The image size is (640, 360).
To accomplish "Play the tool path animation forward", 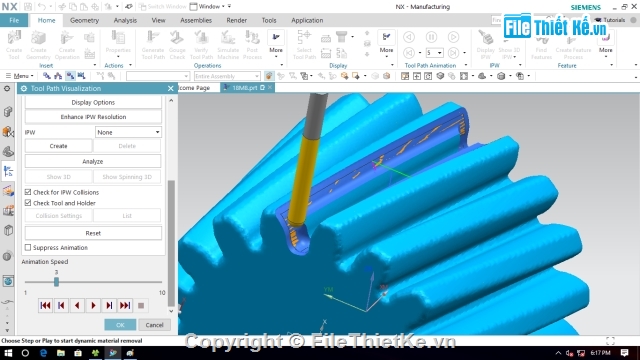I will [x=93, y=305].
